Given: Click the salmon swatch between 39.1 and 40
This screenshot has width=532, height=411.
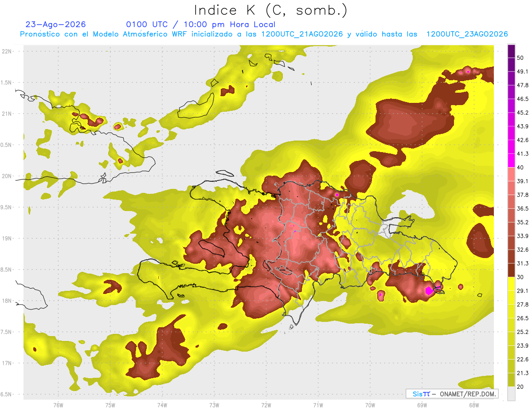Looking at the screenshot, I should 511,174.
